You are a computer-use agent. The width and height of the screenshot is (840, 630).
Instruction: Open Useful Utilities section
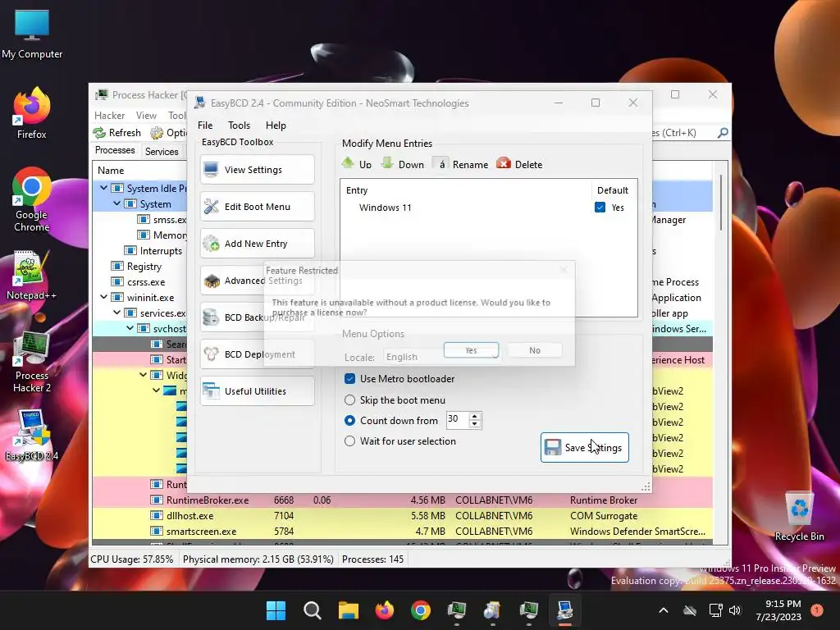257,391
